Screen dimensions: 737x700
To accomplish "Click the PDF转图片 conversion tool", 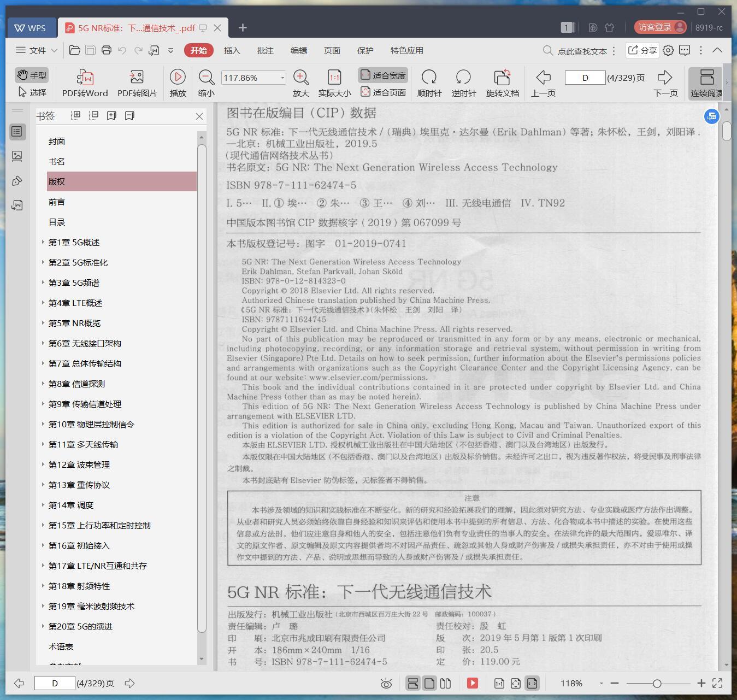I will [137, 83].
